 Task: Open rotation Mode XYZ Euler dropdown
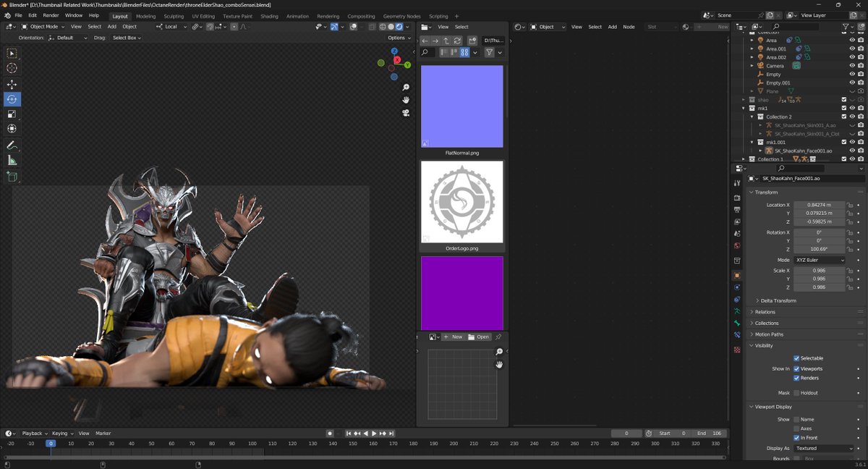point(820,260)
